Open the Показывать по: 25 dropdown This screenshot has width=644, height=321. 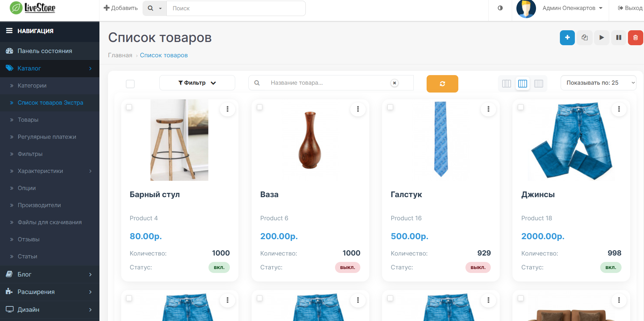598,83
